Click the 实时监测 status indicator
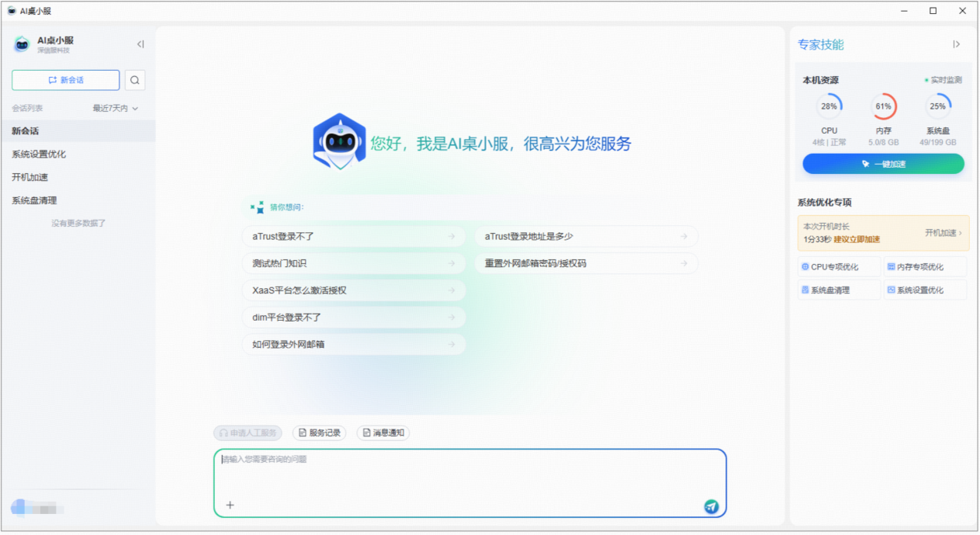This screenshot has width=980, height=535. (x=943, y=80)
